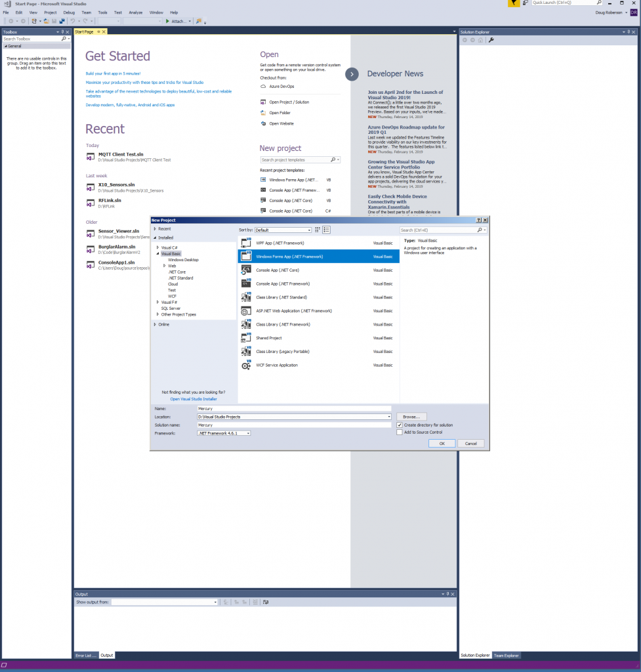
Task: Click the pin icon on the Toolbox panel
Action: [62, 31]
